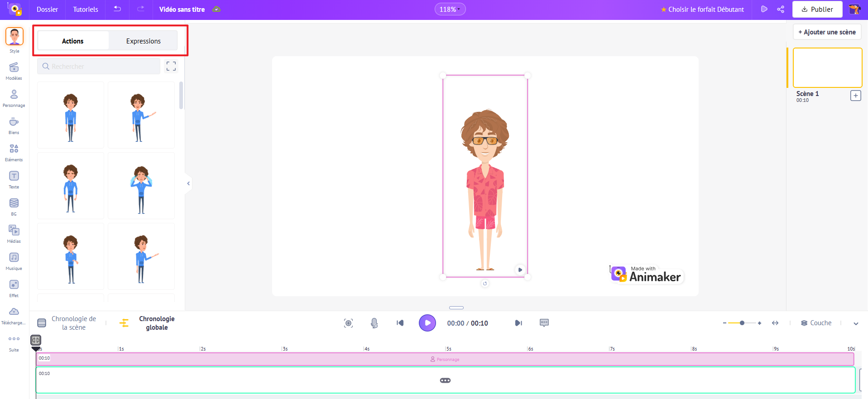Open the Effet sidebar section
The image size is (868, 399).
[x=14, y=288]
